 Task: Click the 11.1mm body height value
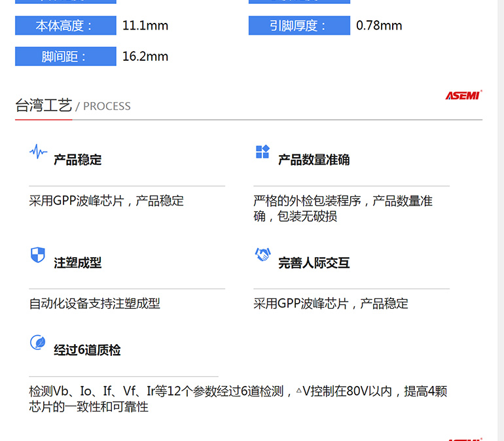coord(145,26)
